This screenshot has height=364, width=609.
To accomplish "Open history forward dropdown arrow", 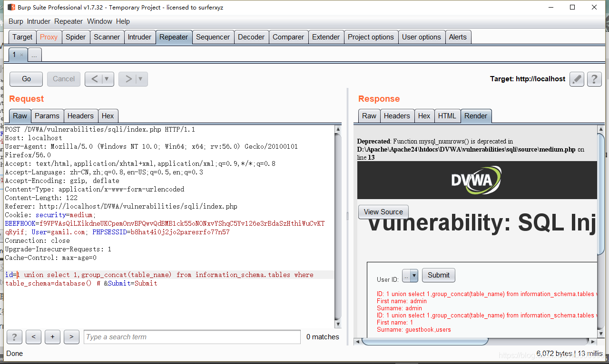I will 141,79.
